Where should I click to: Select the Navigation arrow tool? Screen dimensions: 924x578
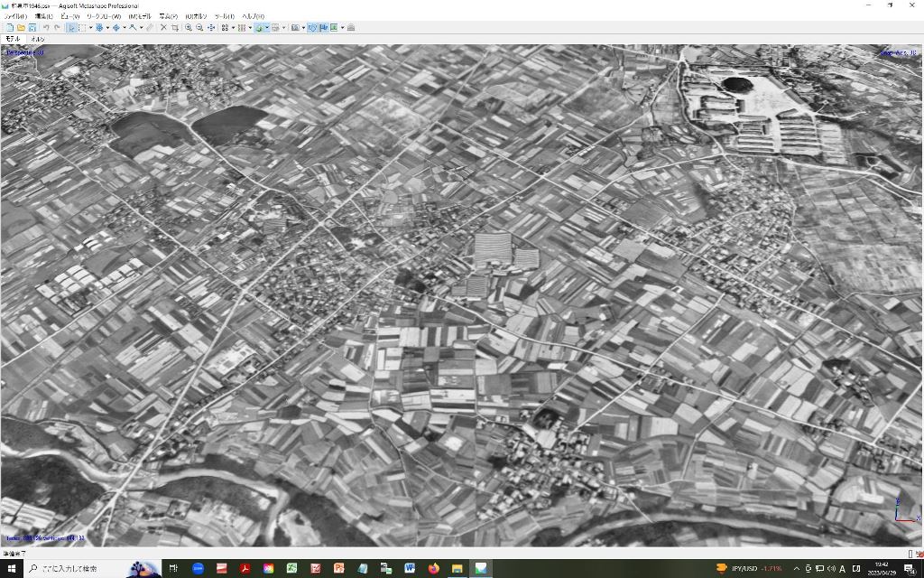71,28
